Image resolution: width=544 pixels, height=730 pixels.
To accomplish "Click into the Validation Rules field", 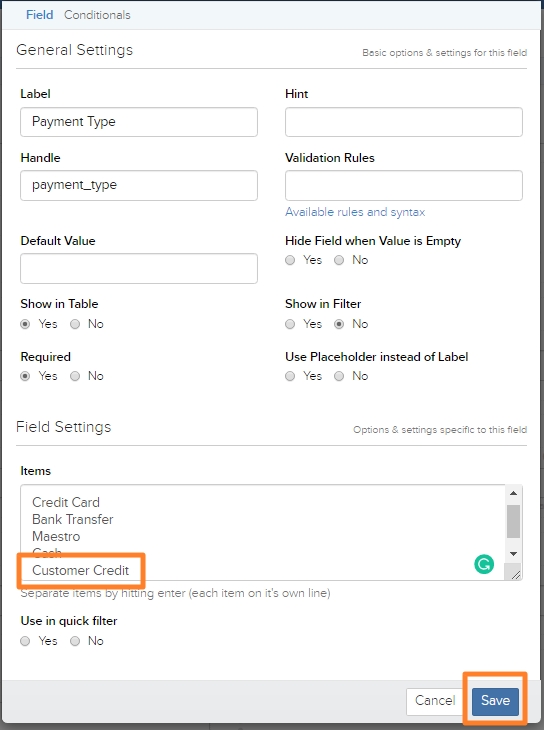I will (404, 185).
